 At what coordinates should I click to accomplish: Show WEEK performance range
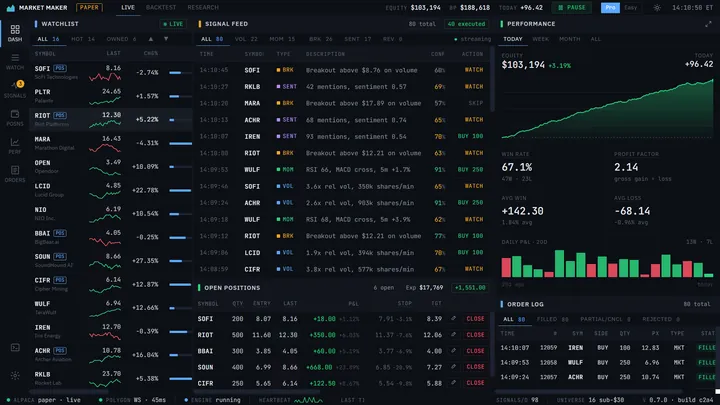click(x=540, y=39)
